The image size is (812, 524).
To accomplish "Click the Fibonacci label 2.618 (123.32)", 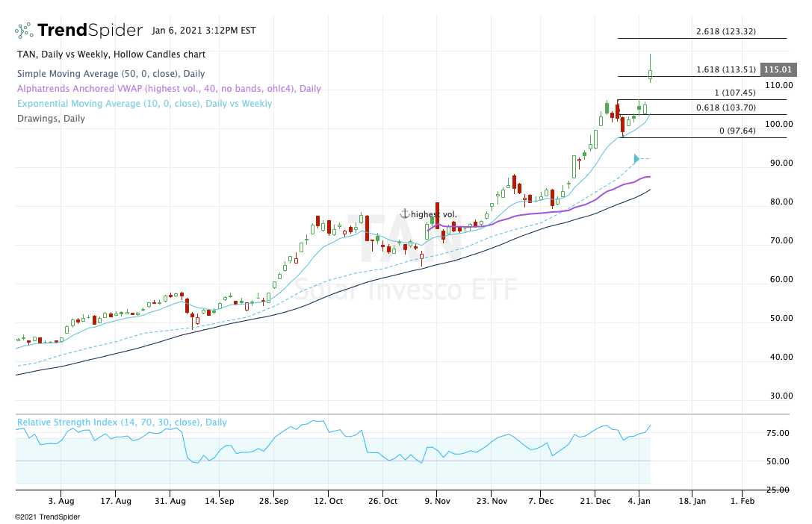I will (725, 31).
